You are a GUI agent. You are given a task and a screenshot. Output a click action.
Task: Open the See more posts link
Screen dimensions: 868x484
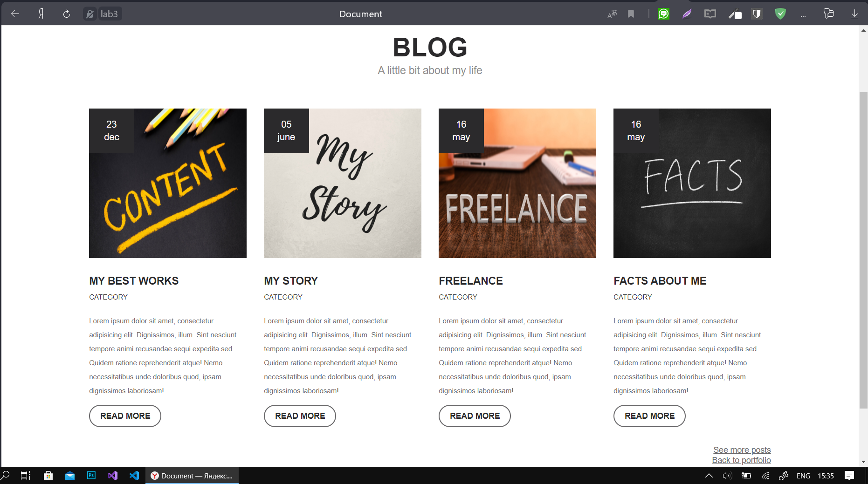742,450
